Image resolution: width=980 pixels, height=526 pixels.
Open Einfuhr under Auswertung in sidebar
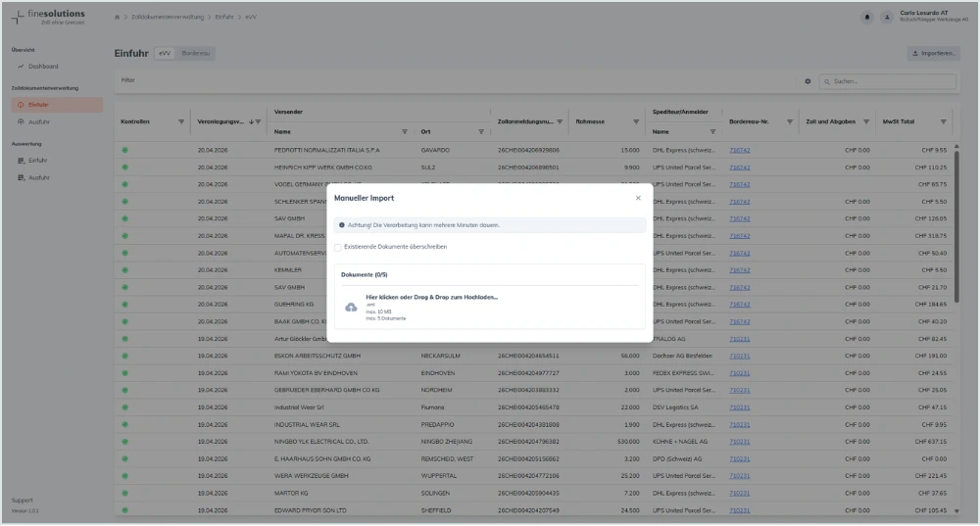coord(37,161)
